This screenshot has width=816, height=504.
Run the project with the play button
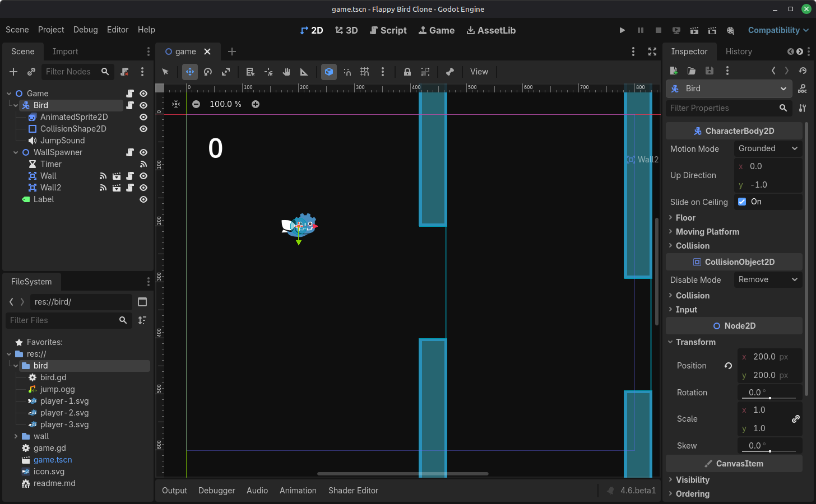[622, 30]
